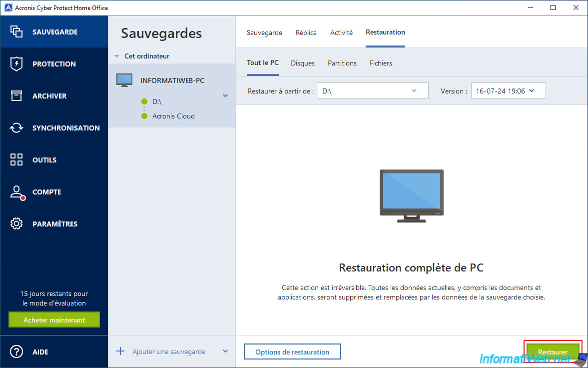This screenshot has height=368, width=588.
Task: Click the '15 jours restants' evaluation notice
Action: 54,298
